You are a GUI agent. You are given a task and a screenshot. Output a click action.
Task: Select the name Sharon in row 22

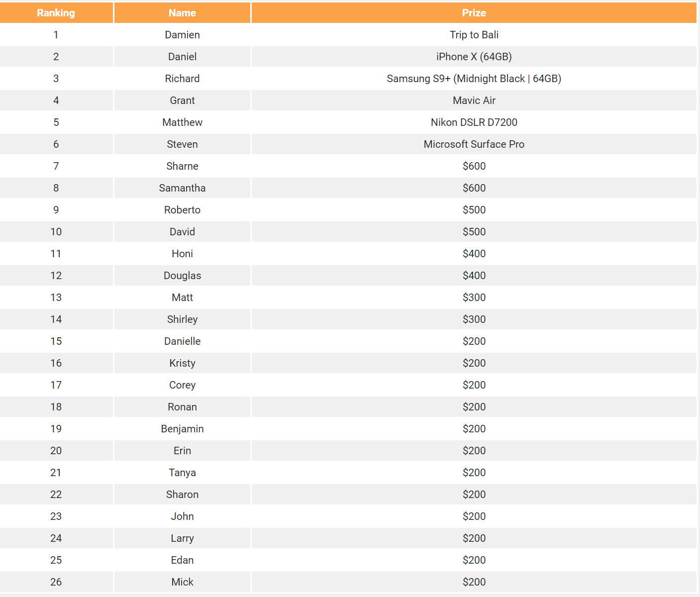pyautogui.click(x=182, y=495)
